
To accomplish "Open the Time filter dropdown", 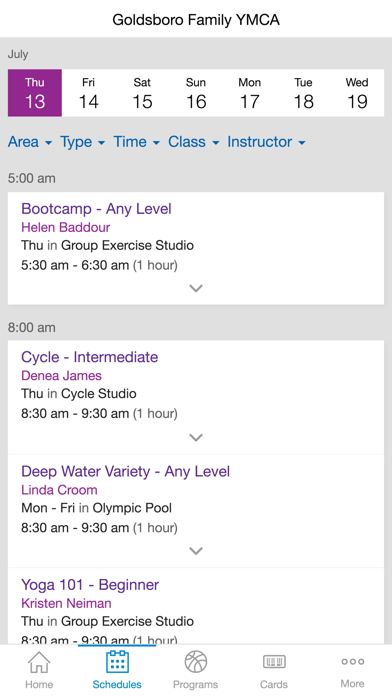I will [x=136, y=142].
